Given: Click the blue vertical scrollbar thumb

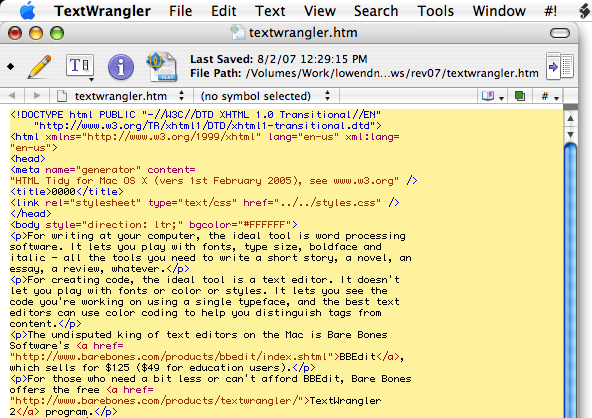Looking at the screenshot, I should click(x=570, y=281).
